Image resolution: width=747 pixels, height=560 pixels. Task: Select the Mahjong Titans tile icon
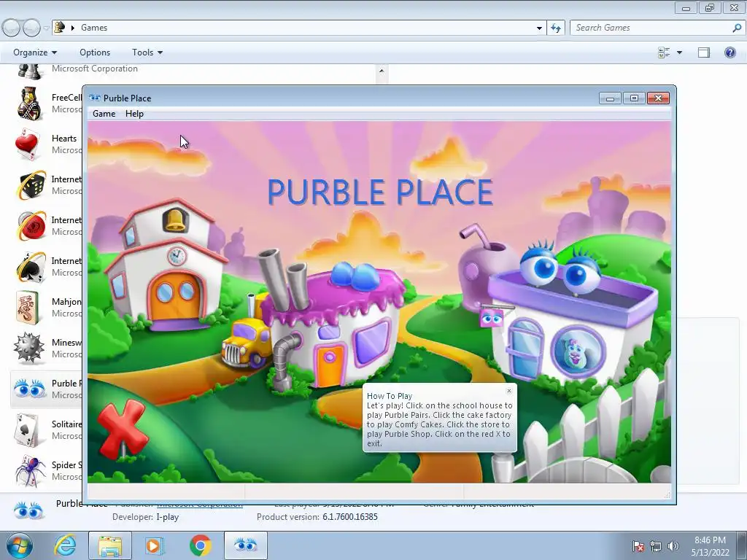(28, 308)
